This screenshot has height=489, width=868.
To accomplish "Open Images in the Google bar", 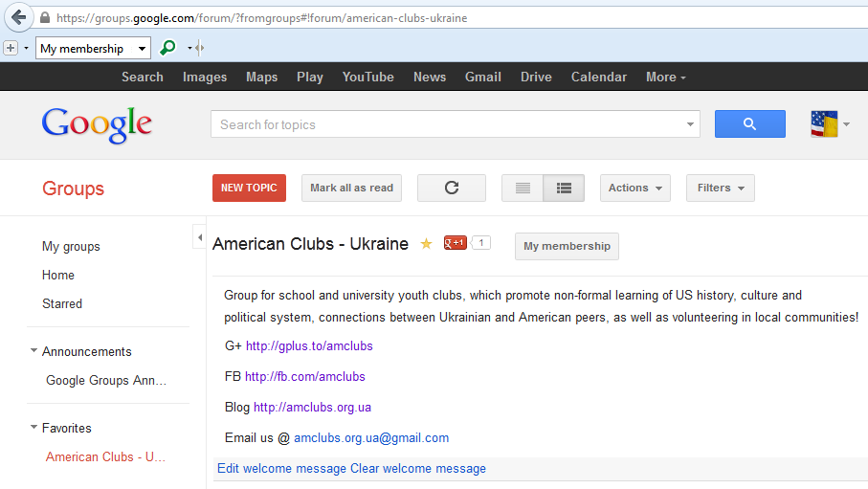I will click(x=205, y=77).
